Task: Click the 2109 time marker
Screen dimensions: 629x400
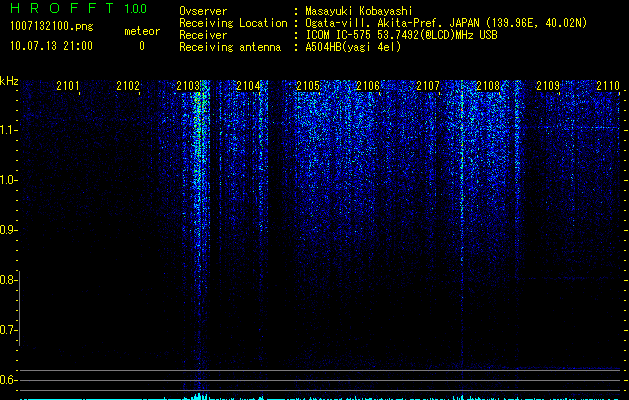Action: [548, 85]
